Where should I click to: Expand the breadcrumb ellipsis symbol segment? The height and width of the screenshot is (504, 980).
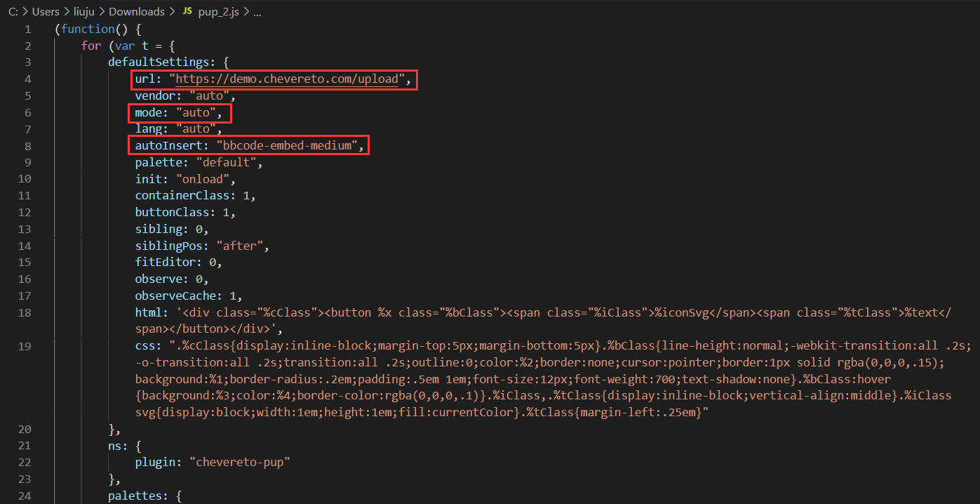256,12
